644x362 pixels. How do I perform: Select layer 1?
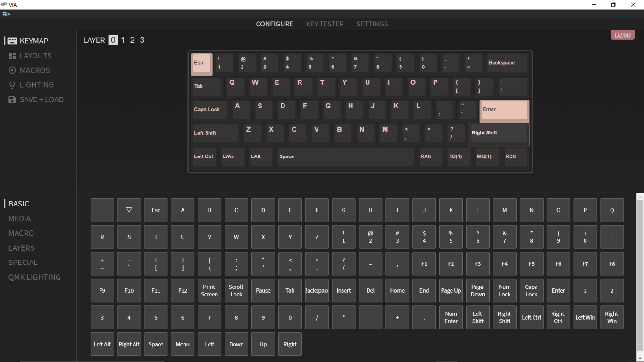pyautogui.click(x=123, y=40)
